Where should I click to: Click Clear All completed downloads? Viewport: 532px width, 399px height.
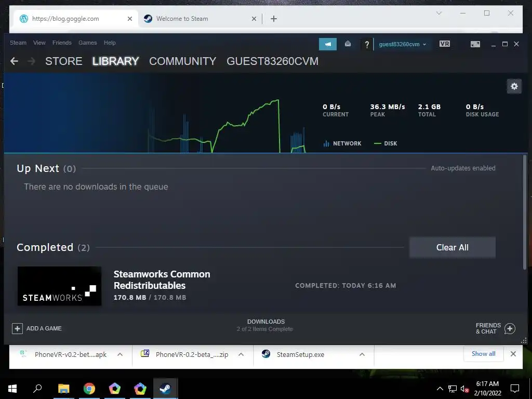click(453, 247)
